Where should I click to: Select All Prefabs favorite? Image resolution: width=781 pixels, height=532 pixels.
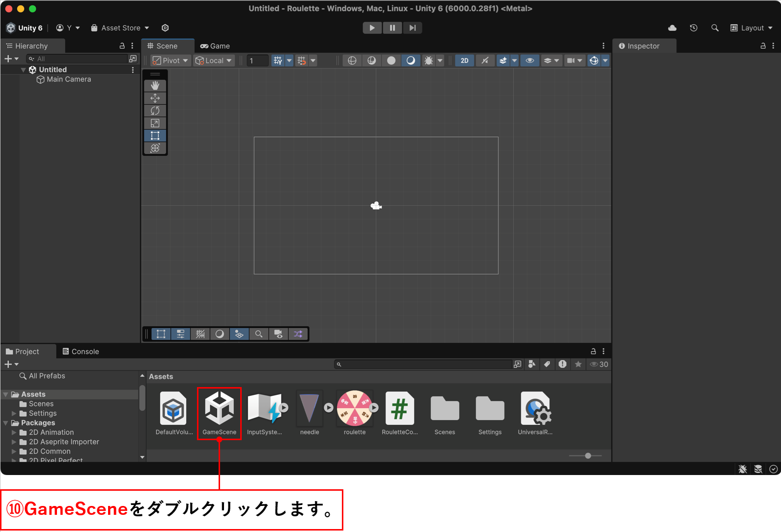tap(42, 376)
